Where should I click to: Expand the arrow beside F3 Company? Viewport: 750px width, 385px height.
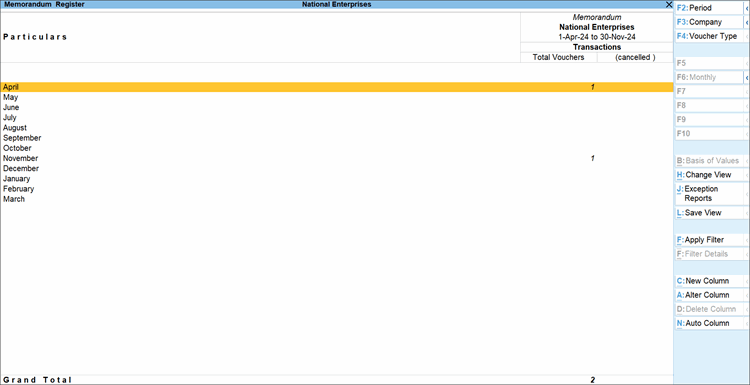pos(747,22)
